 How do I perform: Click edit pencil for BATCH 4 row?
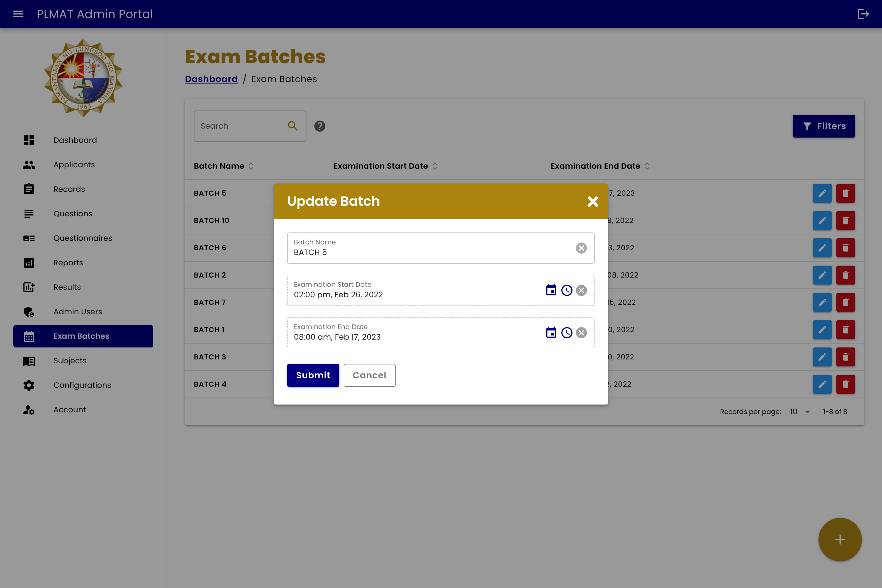click(822, 384)
